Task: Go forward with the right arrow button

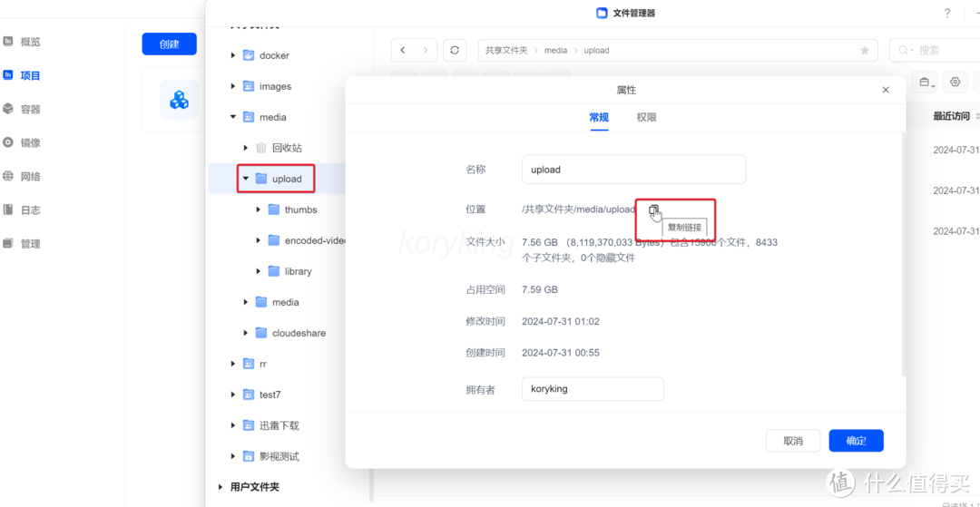Action: [426, 51]
